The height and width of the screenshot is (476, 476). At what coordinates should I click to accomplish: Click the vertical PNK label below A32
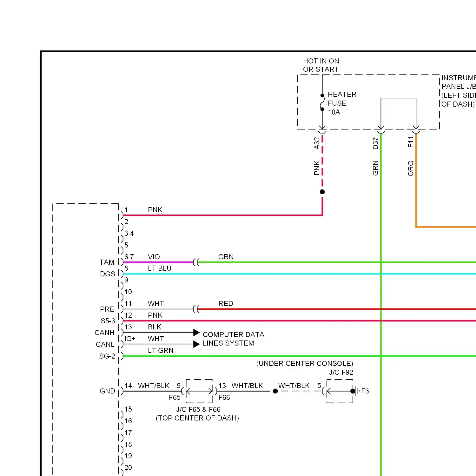[x=317, y=168]
